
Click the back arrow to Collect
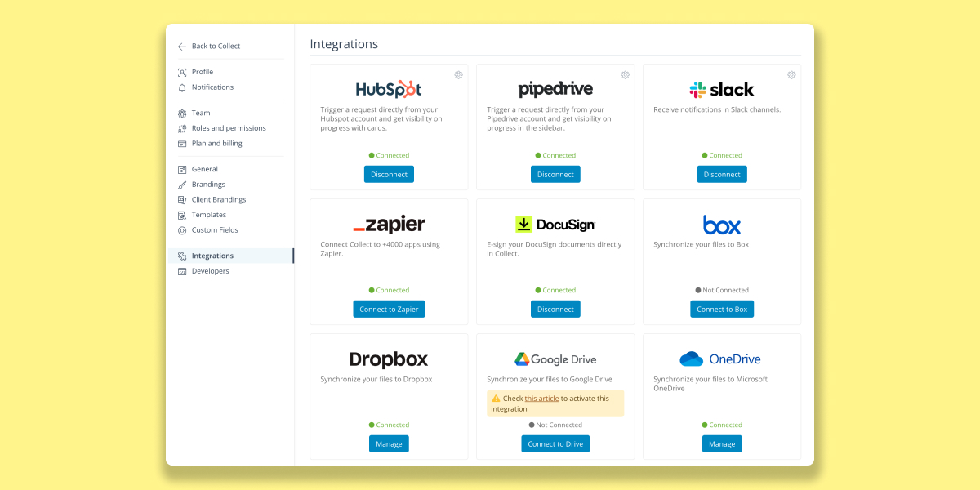point(182,47)
